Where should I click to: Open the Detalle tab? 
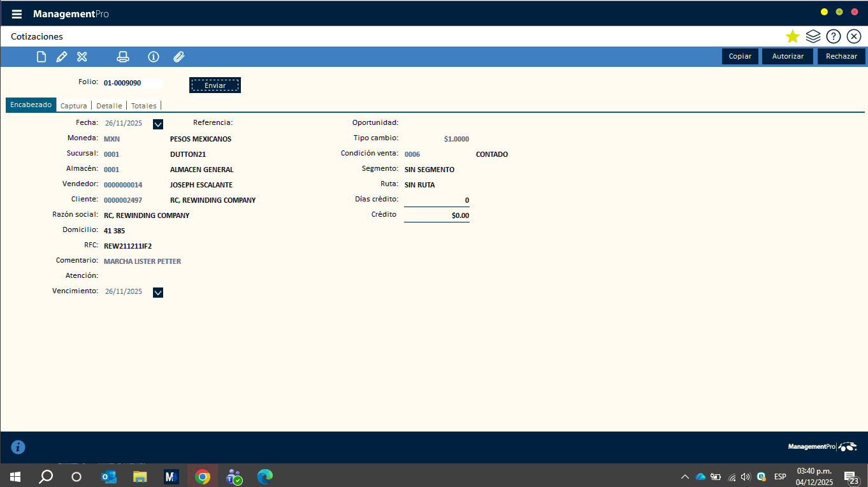tap(109, 106)
